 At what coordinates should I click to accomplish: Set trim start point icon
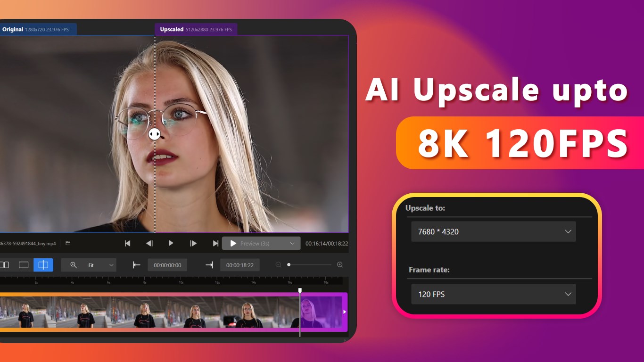coord(137,265)
